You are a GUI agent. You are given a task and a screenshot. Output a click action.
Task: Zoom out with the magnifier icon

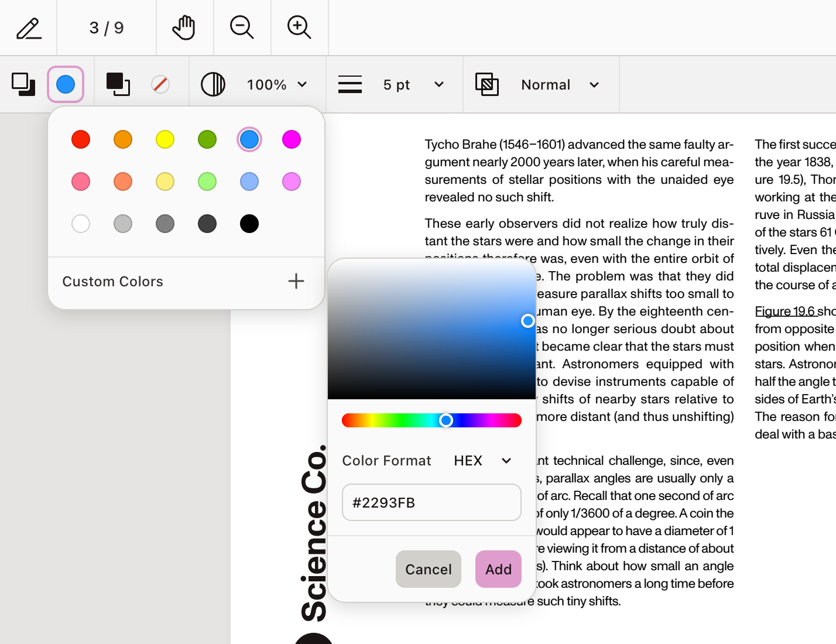coord(242,27)
